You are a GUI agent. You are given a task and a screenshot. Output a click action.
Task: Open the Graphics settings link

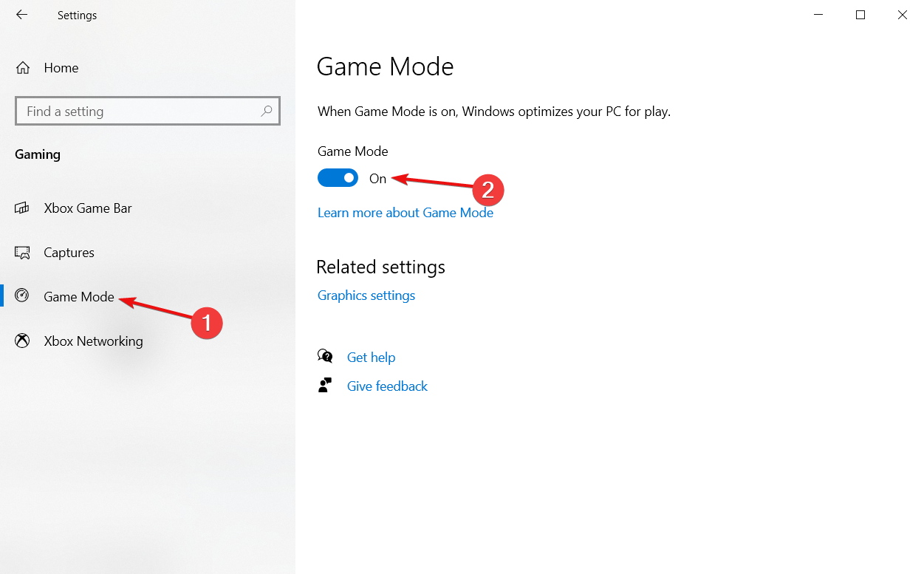[366, 295]
